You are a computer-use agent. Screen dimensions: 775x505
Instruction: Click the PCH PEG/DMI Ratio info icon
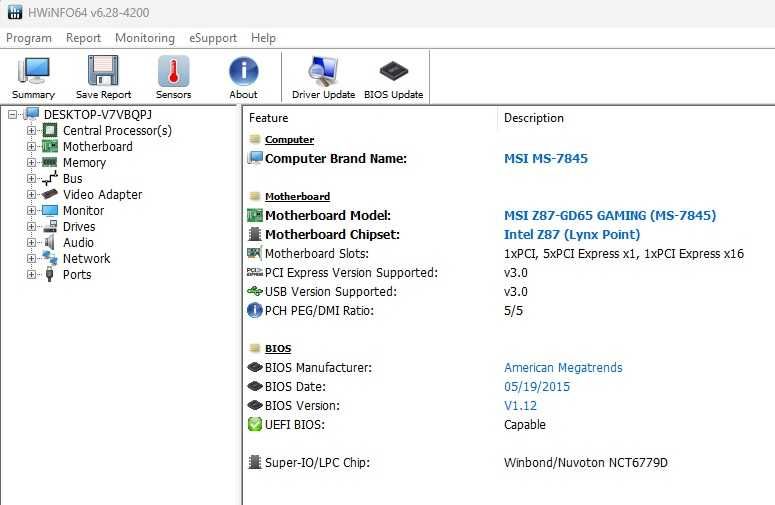(x=255, y=310)
